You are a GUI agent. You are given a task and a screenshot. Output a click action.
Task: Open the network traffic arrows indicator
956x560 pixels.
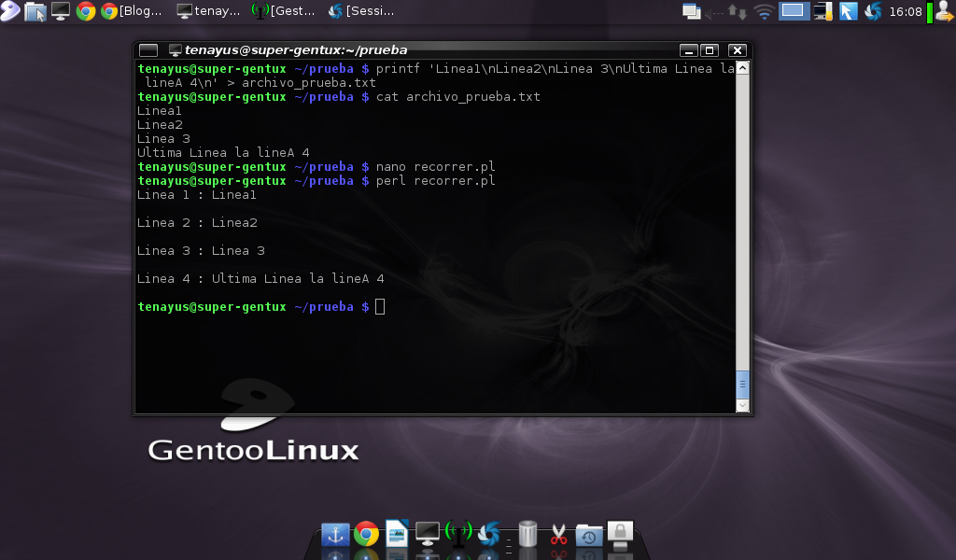coord(738,12)
